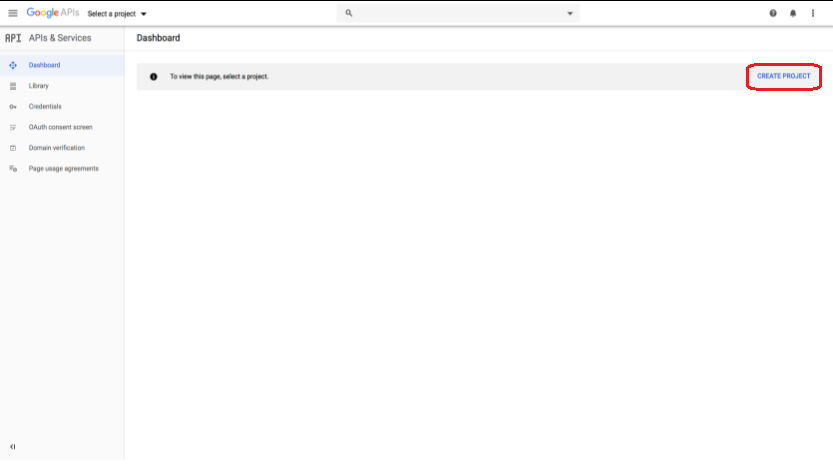833x474 pixels.
Task: Open the Help icon in header
Action: (773, 14)
